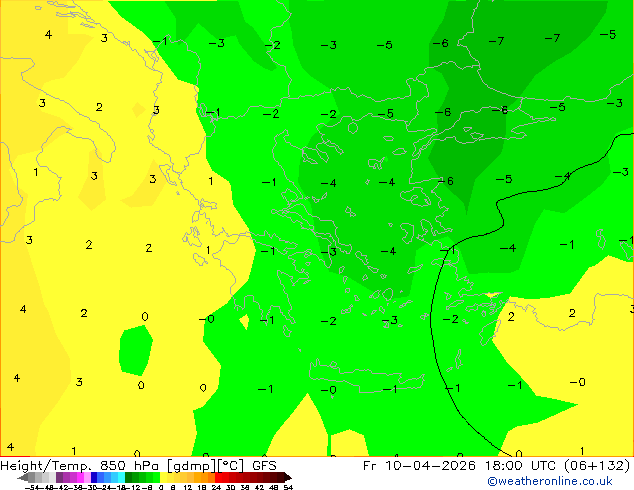This screenshot has height=490, width=634.
Task: Click the '[°C]' unit label
Action: point(231,466)
